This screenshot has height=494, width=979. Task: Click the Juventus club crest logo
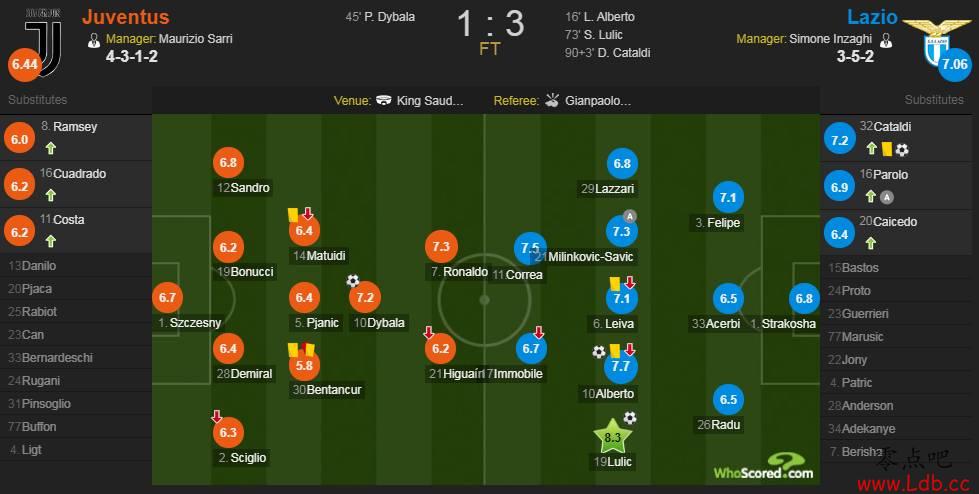43,41
